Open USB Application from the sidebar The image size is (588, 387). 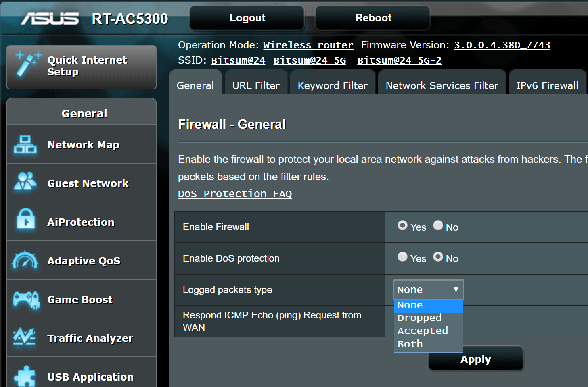[x=82, y=372]
